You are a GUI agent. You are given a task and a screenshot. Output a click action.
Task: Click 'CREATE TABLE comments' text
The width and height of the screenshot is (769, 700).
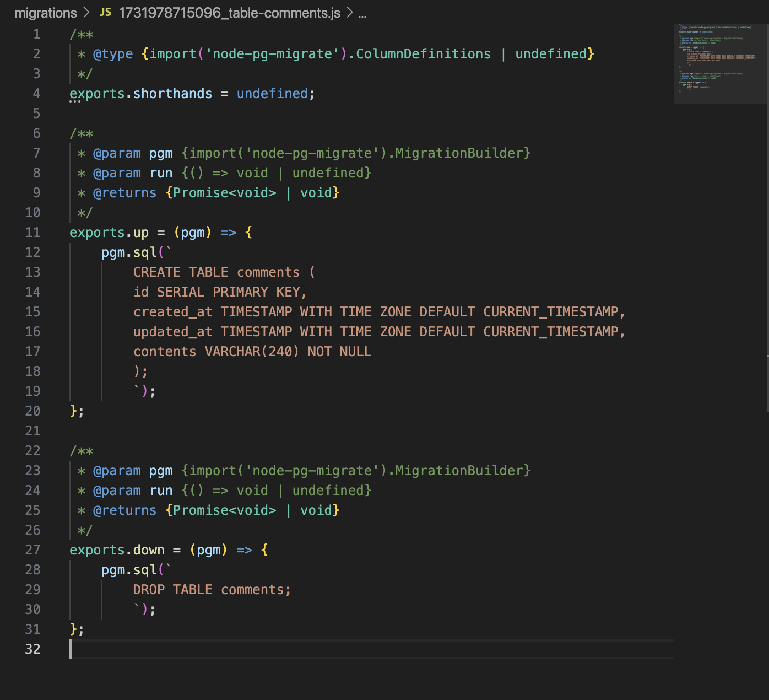216,272
